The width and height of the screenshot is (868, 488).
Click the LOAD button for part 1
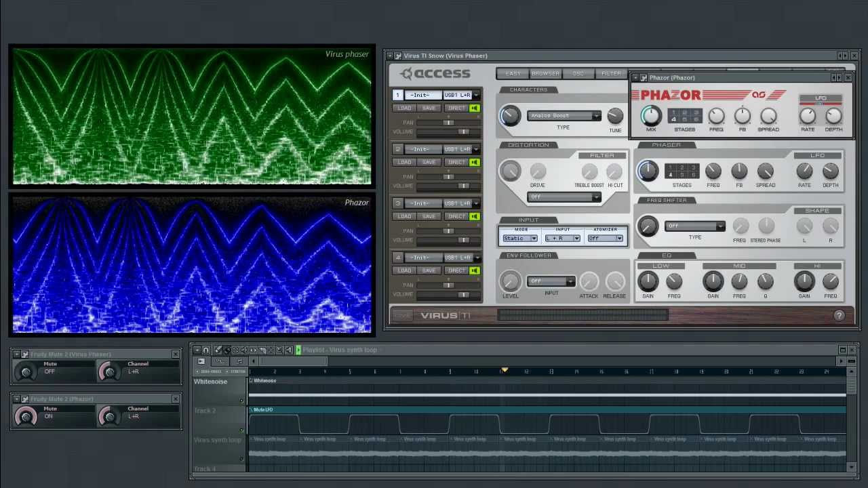click(404, 108)
